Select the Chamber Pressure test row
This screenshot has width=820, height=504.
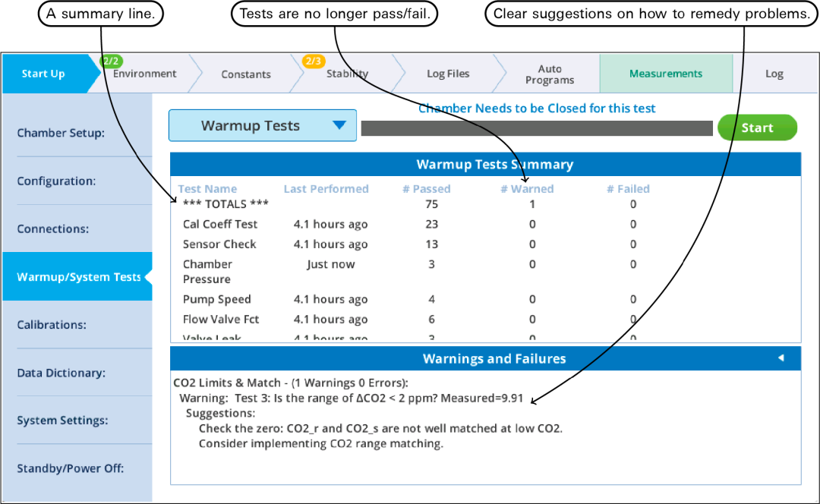click(x=485, y=271)
